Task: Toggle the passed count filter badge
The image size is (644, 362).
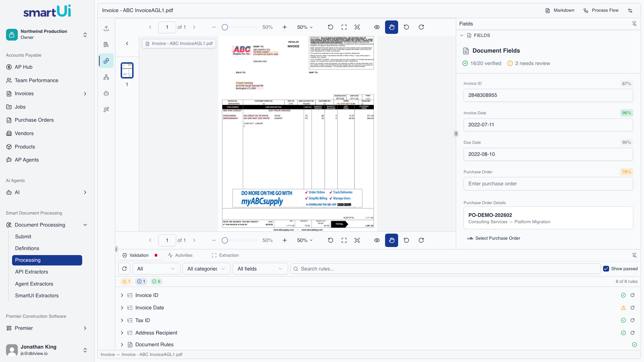Action: tap(156, 282)
